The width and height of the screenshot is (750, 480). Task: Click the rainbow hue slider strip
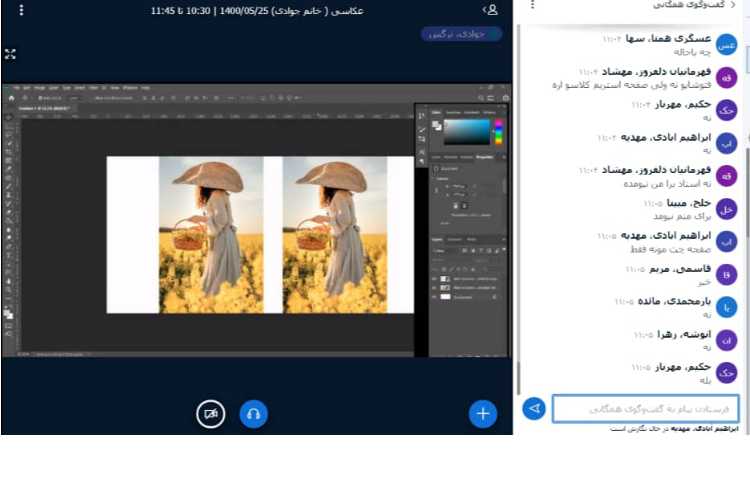pyautogui.click(x=498, y=132)
